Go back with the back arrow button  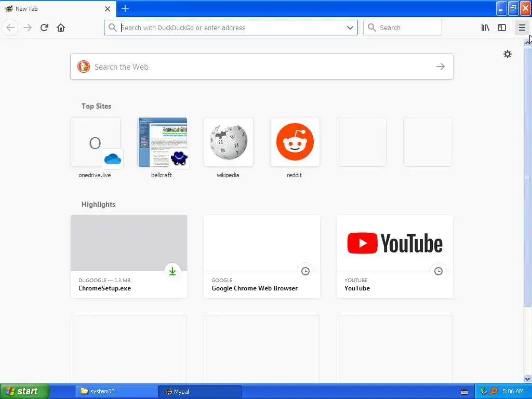pyautogui.click(x=10, y=28)
